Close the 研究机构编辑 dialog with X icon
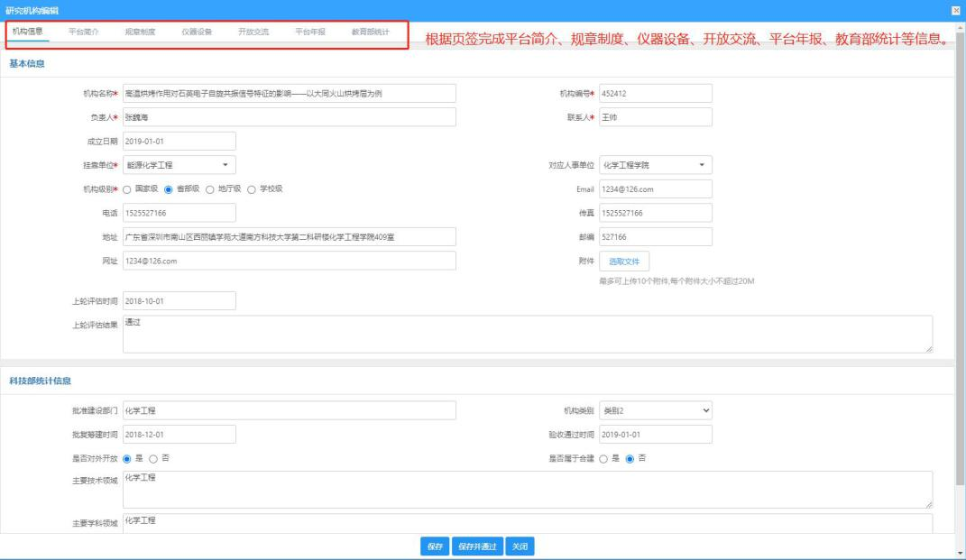 pos(955,11)
